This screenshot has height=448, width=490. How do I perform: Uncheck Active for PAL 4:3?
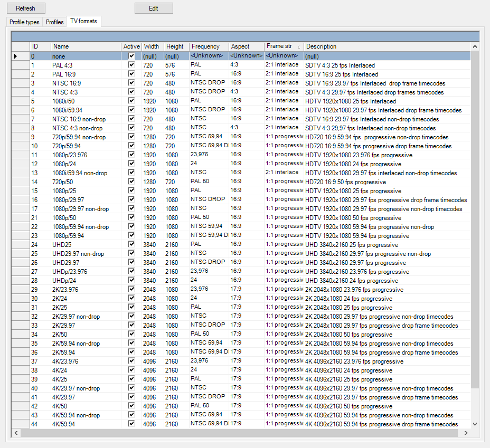pyautogui.click(x=131, y=65)
